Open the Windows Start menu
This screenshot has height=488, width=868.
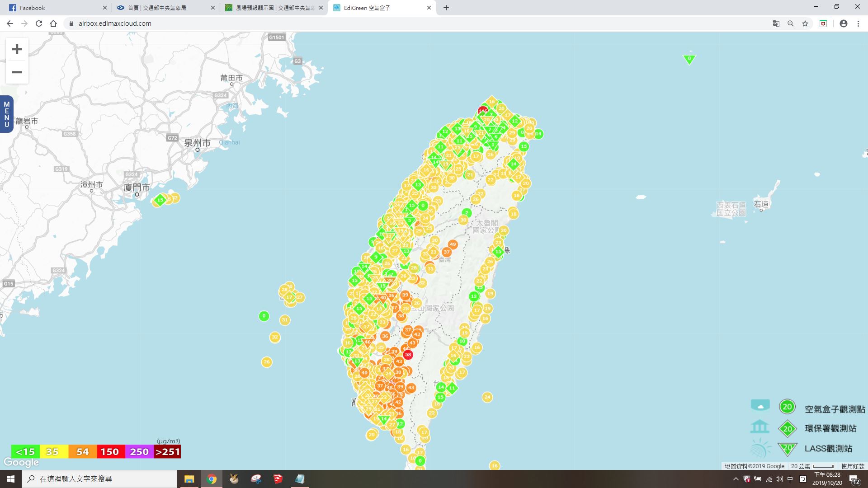[11, 479]
